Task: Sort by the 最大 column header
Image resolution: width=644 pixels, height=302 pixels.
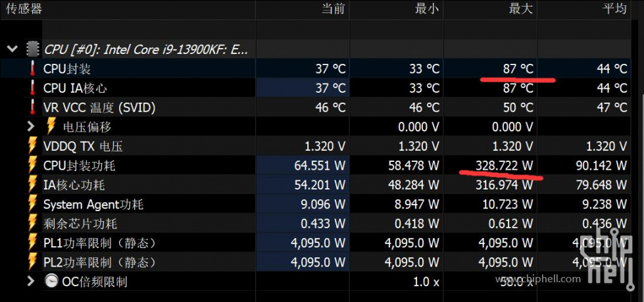Action: pyautogui.click(x=521, y=9)
